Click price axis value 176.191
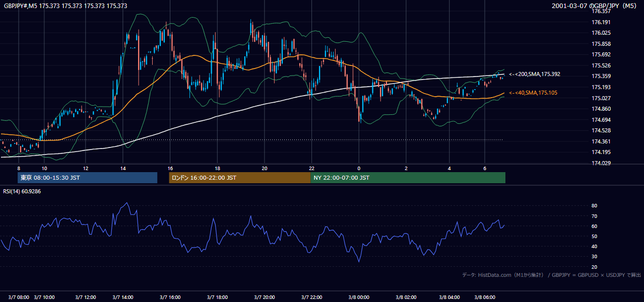The height and width of the screenshot is (302, 644). point(601,22)
